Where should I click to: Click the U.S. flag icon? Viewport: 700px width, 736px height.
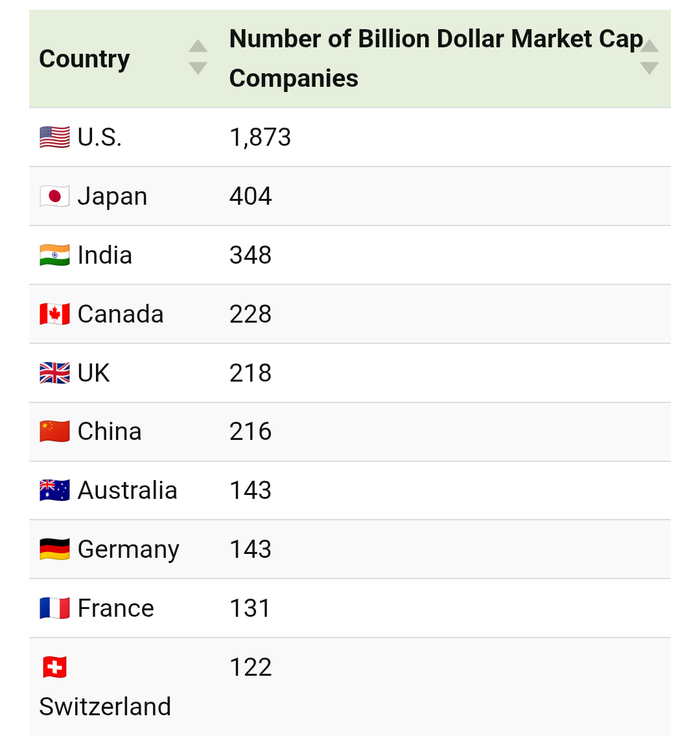click(55, 137)
